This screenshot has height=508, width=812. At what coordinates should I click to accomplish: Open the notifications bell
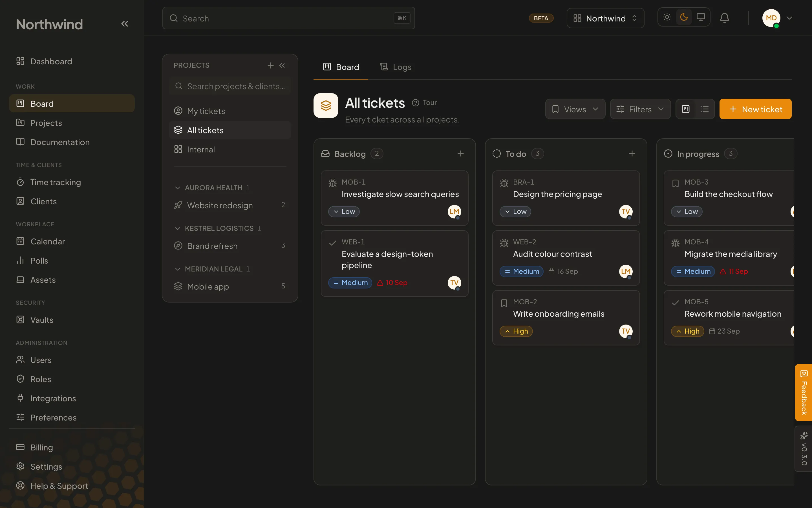click(x=724, y=18)
